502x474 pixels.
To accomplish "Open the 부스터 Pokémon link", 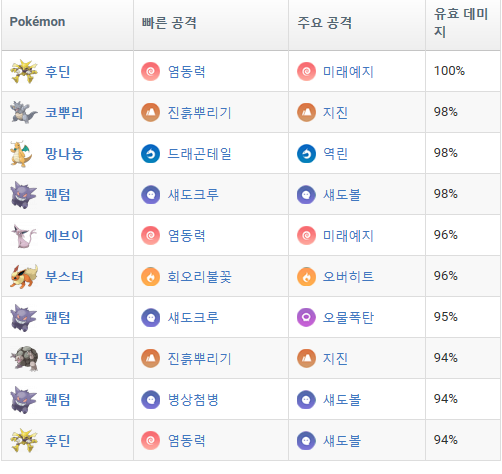I will pyautogui.click(x=64, y=277).
